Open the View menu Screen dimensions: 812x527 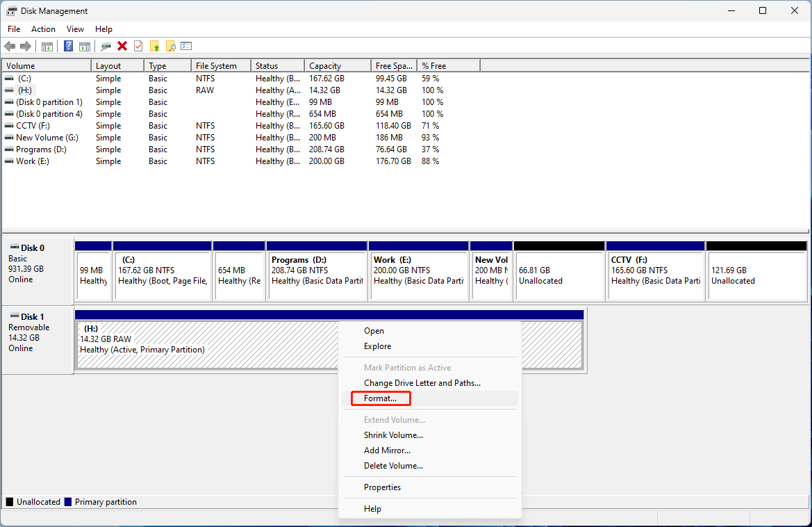point(75,29)
